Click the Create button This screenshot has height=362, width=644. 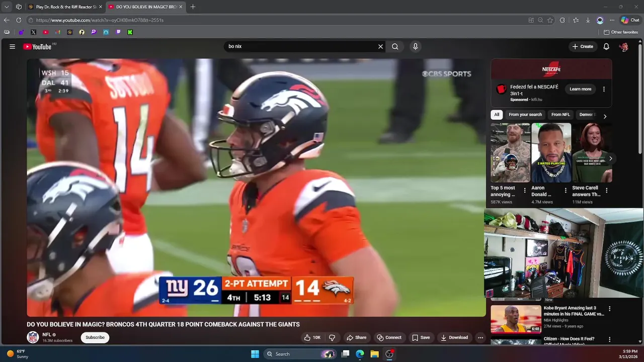click(583, 46)
